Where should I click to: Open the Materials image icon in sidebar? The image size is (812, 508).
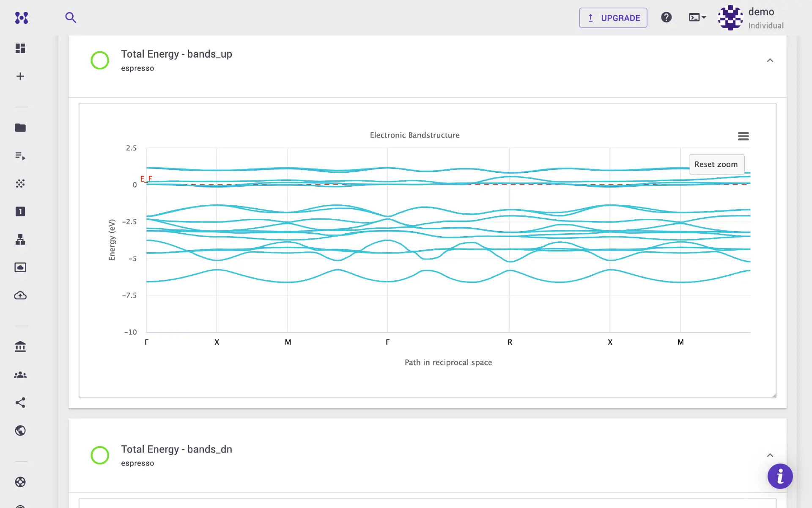click(20, 267)
